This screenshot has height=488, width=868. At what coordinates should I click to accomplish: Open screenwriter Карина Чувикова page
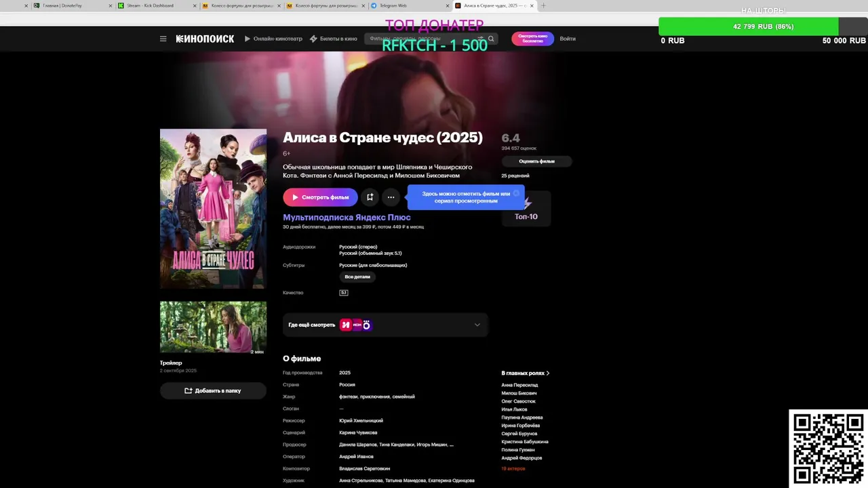[358, 432]
